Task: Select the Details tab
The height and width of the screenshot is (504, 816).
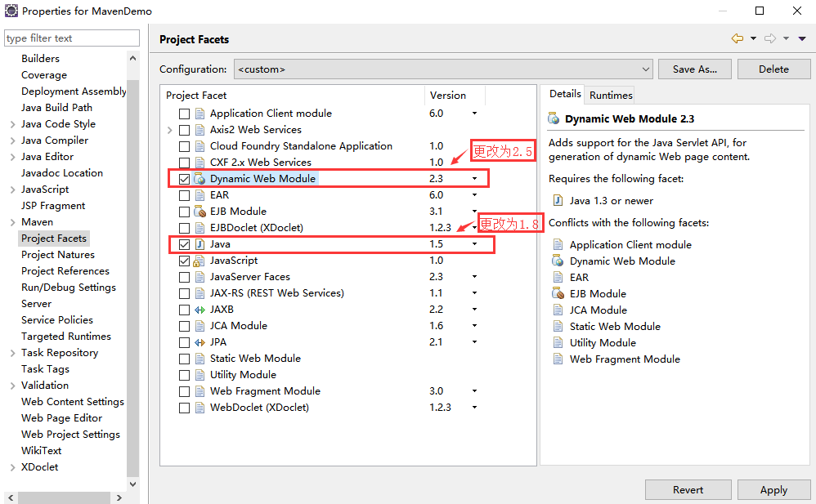Action: pyautogui.click(x=565, y=94)
